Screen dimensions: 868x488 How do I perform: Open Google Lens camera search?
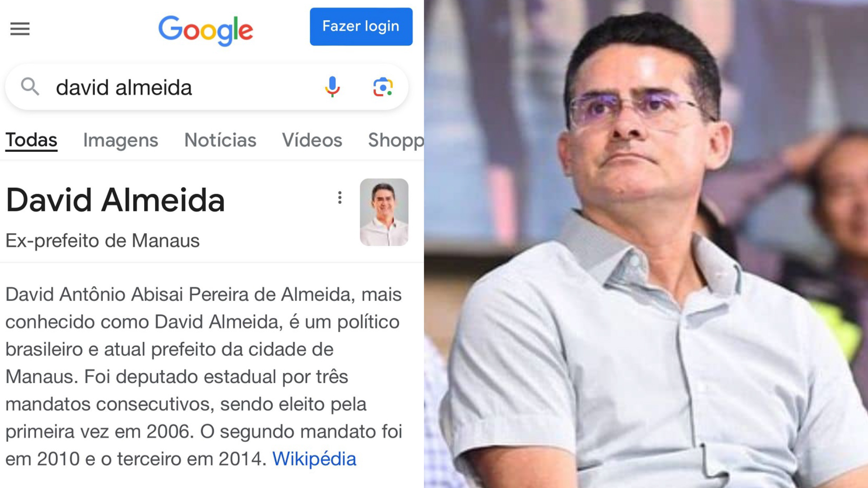point(382,87)
